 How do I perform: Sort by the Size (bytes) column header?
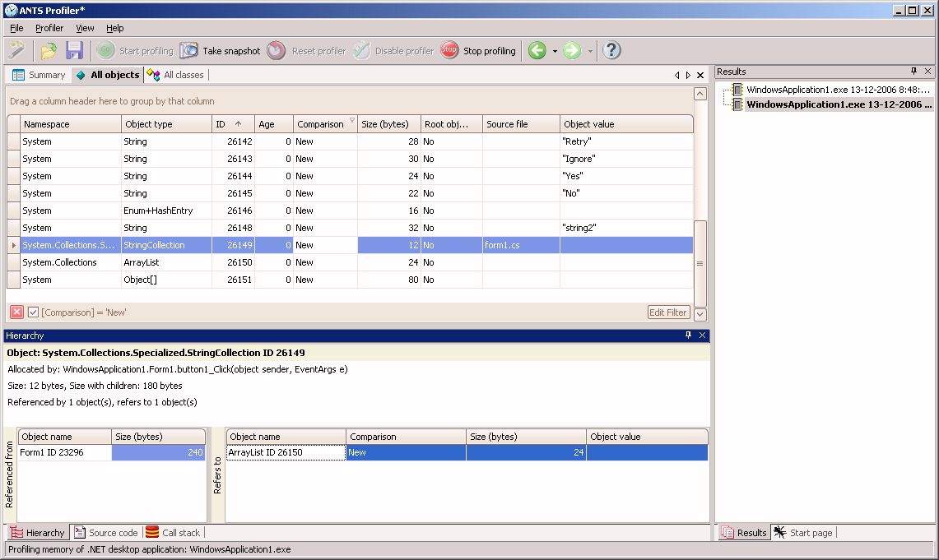pyautogui.click(x=385, y=124)
